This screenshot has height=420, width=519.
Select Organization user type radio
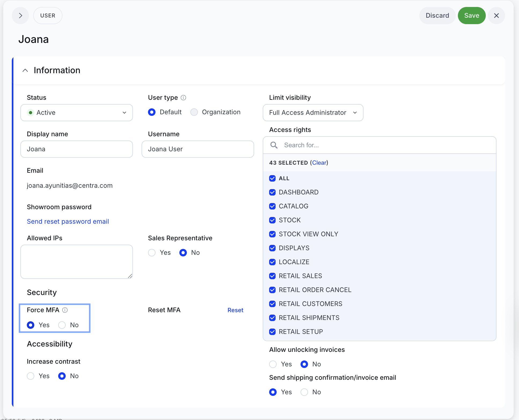click(194, 112)
